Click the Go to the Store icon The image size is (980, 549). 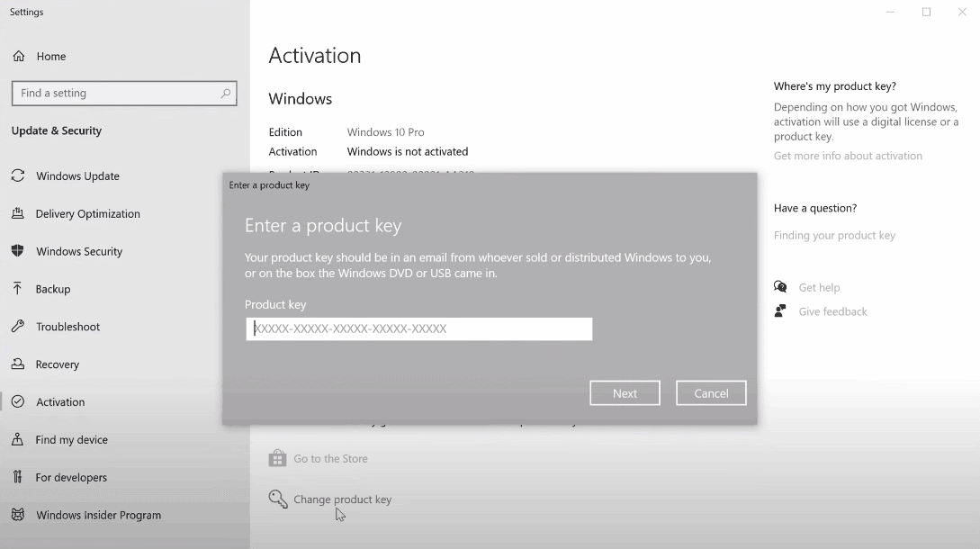click(277, 458)
